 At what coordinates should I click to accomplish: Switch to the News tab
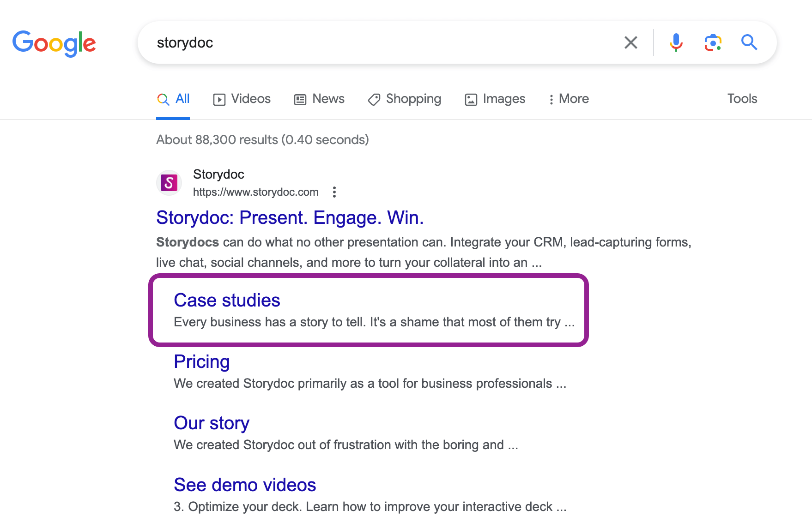(319, 99)
